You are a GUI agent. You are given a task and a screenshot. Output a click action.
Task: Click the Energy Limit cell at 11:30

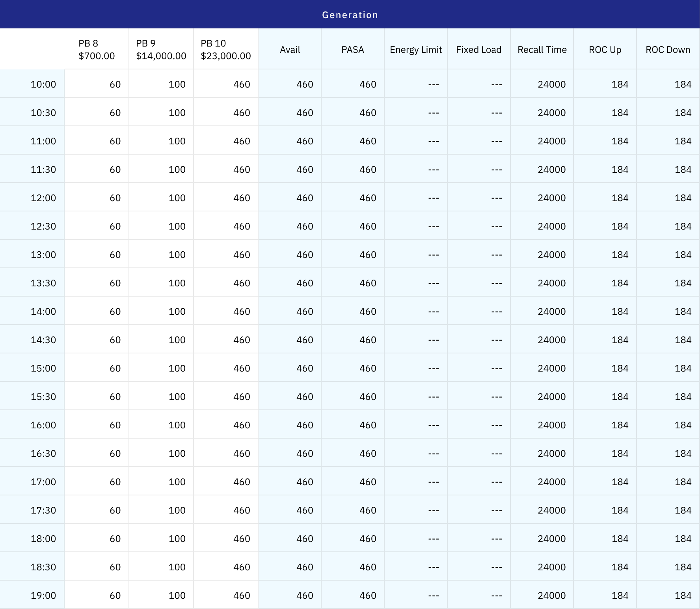coord(416,170)
